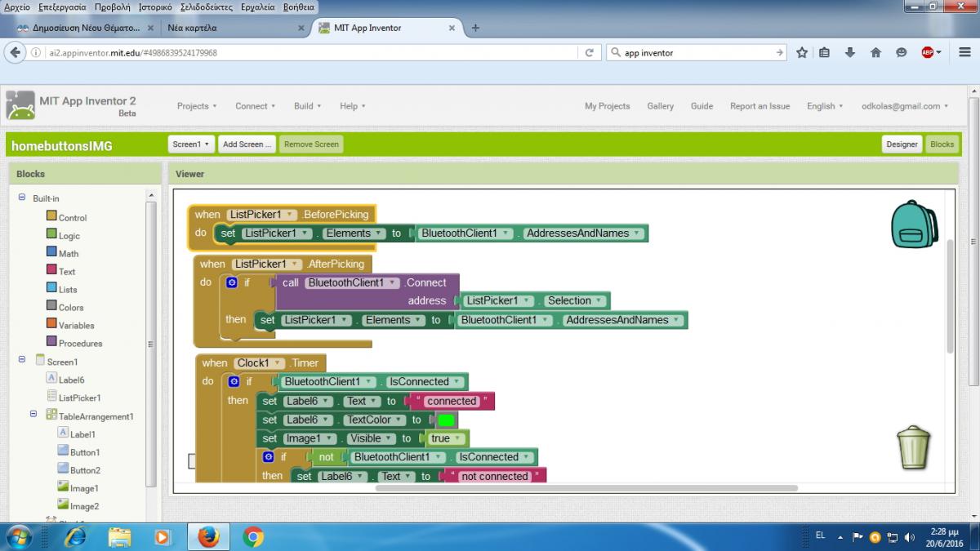Open the English language dropdown
The image size is (980, 551).
[x=826, y=106]
